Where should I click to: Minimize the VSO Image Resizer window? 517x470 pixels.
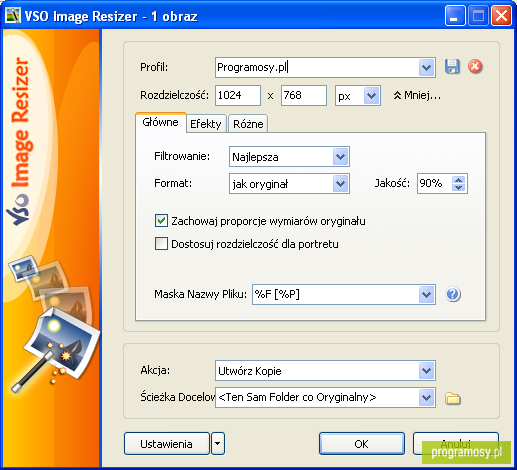tap(455, 15)
